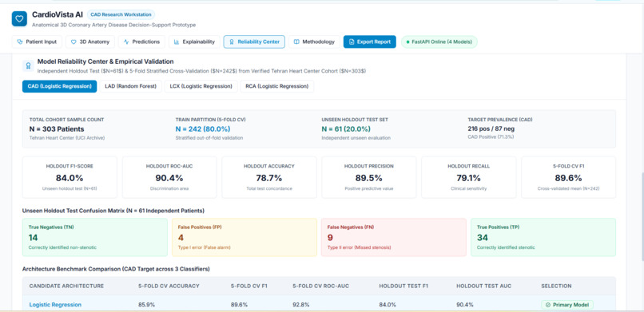The height and width of the screenshot is (312, 644).
Task: Select LCX (Logistic Regression) model
Action: (x=201, y=86)
